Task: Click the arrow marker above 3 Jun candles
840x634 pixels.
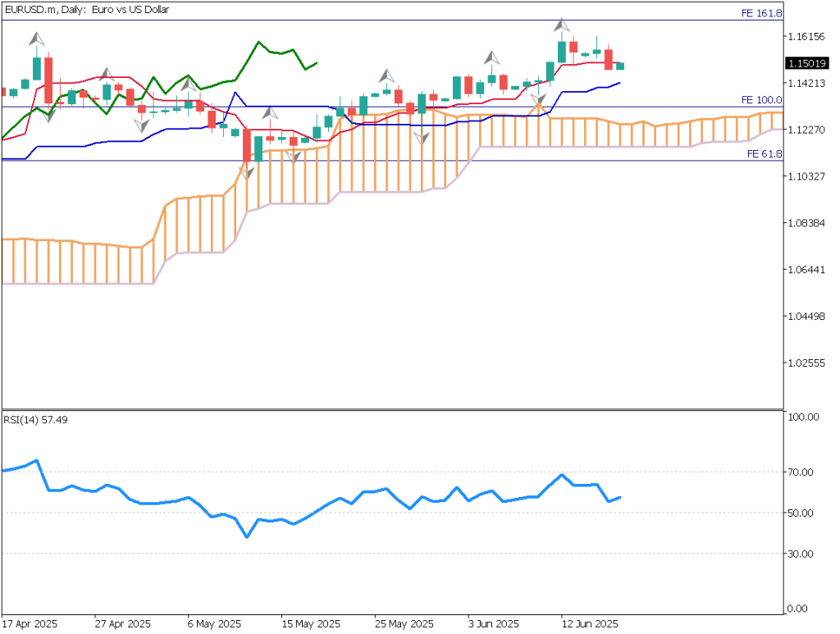Action: point(491,57)
